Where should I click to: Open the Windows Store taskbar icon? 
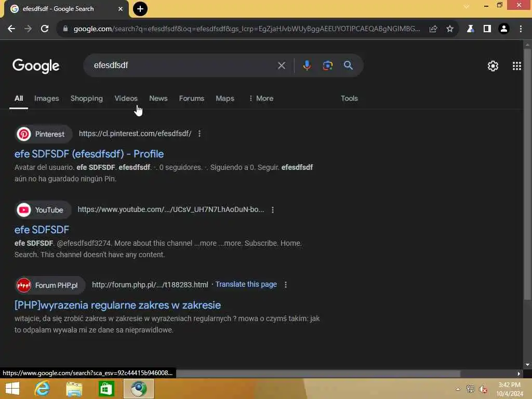pos(106,389)
